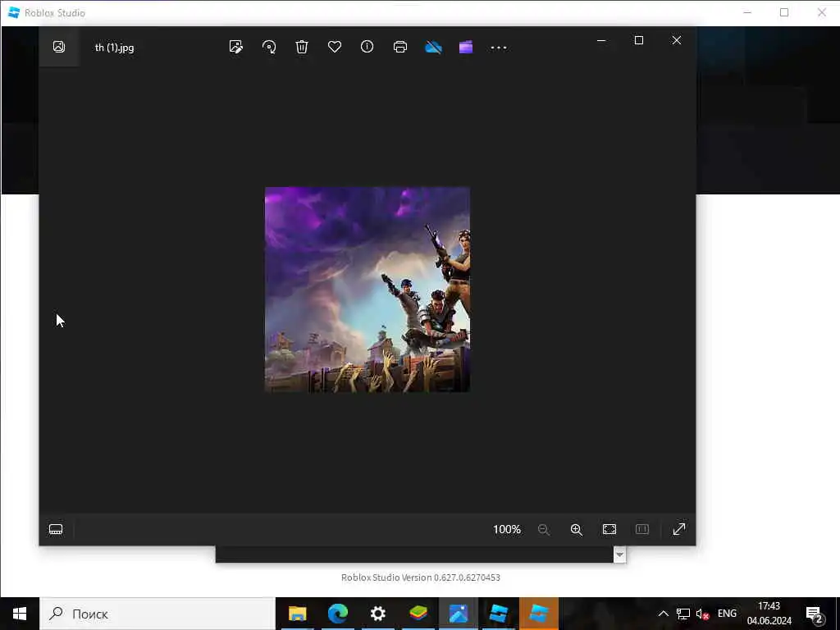Fit the image to window
Viewport: 840px width, 630px height.
[x=609, y=529]
